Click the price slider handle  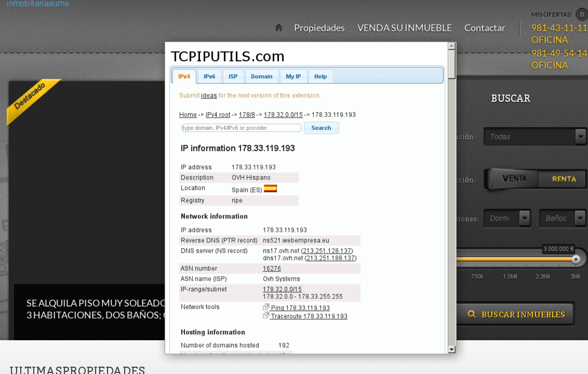point(576,259)
